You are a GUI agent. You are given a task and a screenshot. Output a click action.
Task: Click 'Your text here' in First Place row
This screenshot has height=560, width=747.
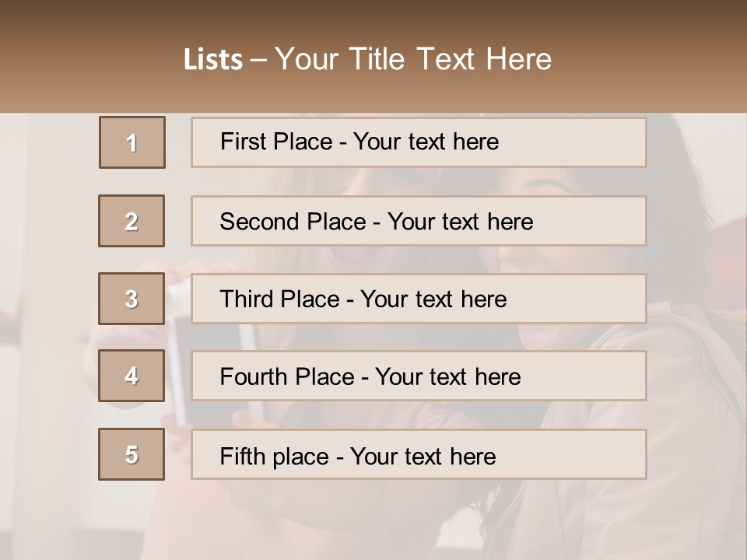tap(426, 142)
